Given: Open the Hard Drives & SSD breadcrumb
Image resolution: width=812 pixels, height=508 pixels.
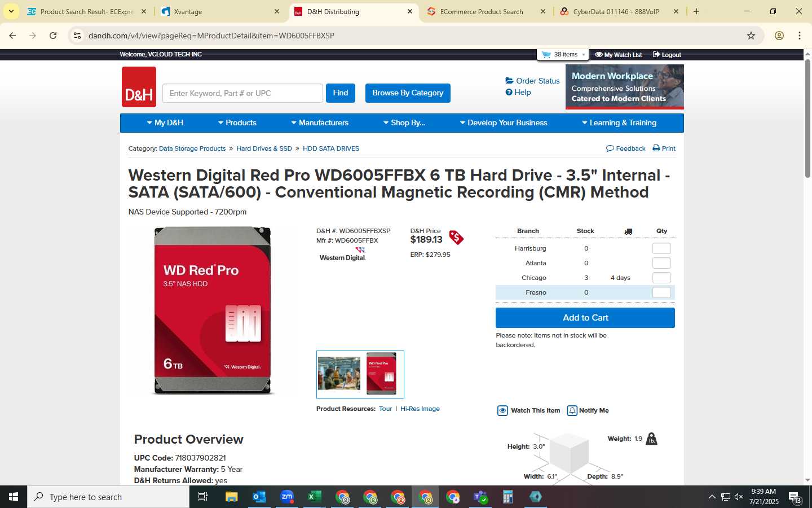Looking at the screenshot, I should (x=264, y=148).
